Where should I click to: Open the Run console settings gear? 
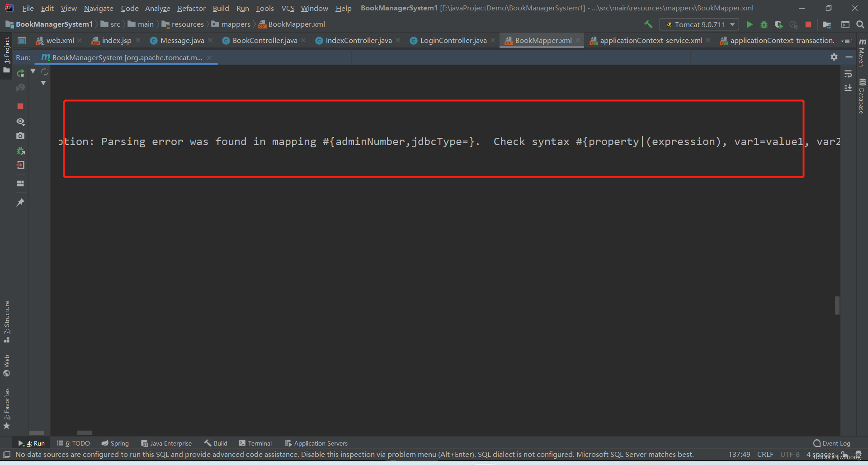point(834,57)
